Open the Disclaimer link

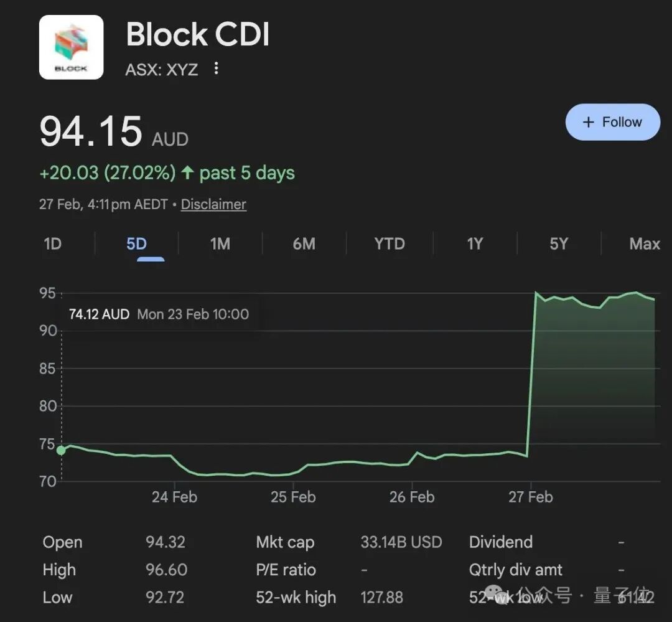(213, 204)
